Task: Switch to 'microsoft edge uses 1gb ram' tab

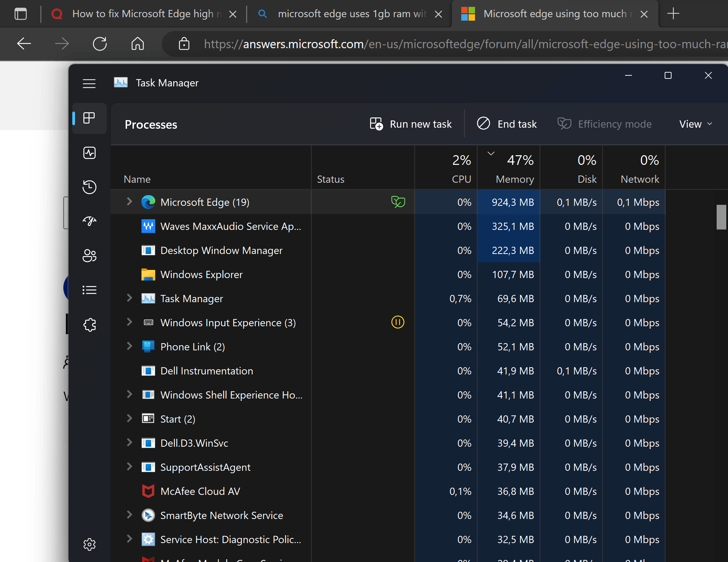Action: tap(351, 14)
